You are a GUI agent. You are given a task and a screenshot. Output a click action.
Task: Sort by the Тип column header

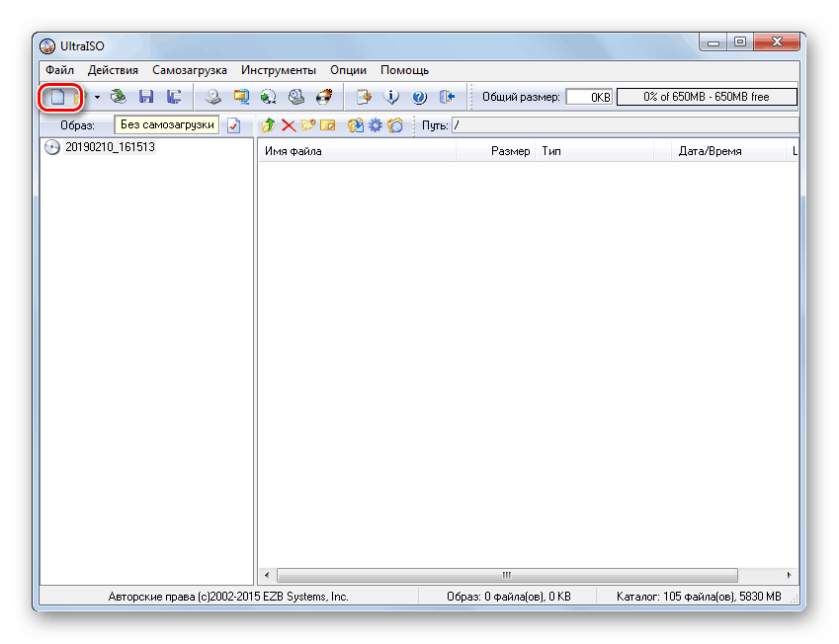point(595,151)
